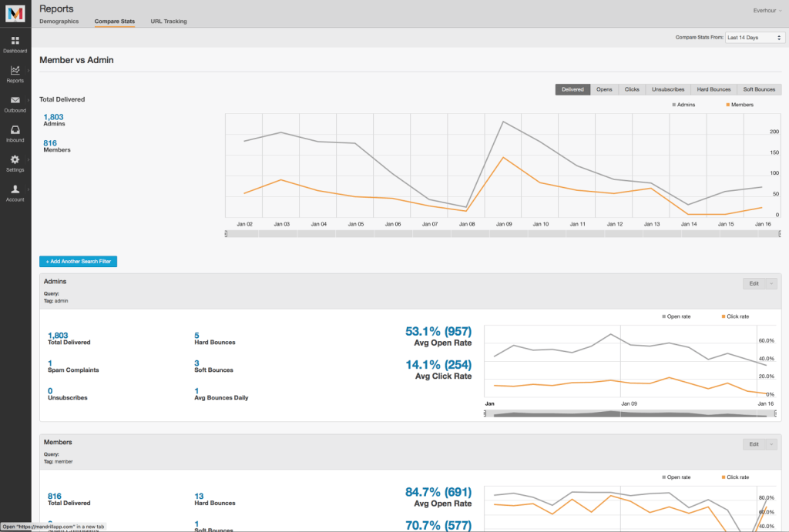Select the Hard Bounces chart filter
789x532 pixels.
[x=713, y=89]
